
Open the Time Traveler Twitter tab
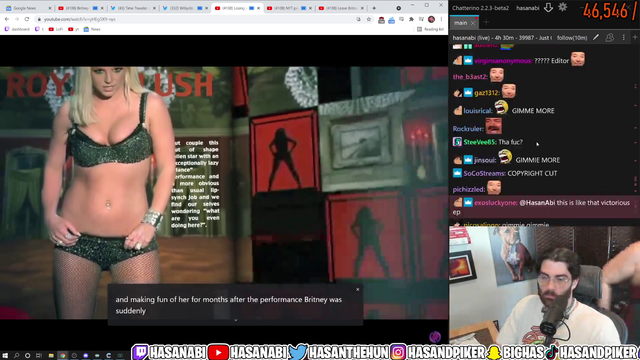pos(133,8)
